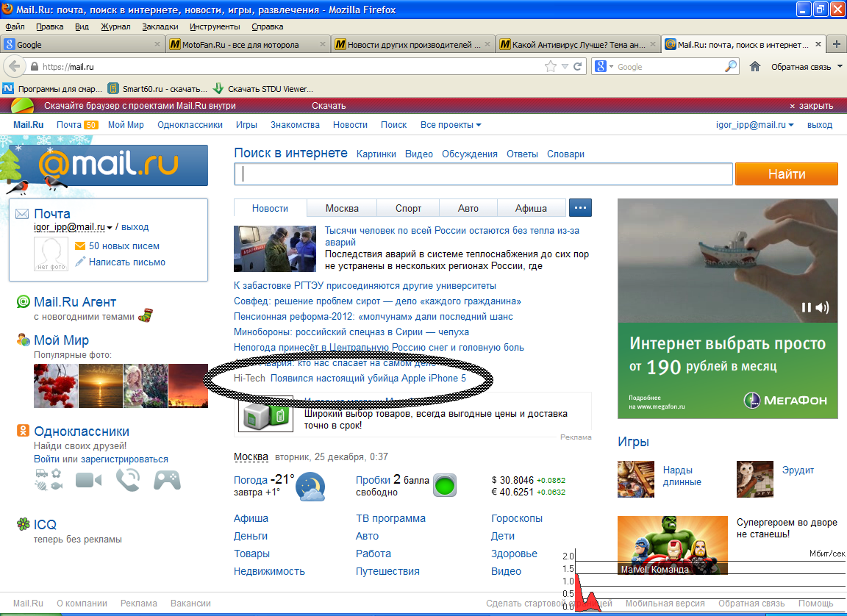Click the Мой Мир people icon
847x616 pixels.
pyautogui.click(x=24, y=340)
